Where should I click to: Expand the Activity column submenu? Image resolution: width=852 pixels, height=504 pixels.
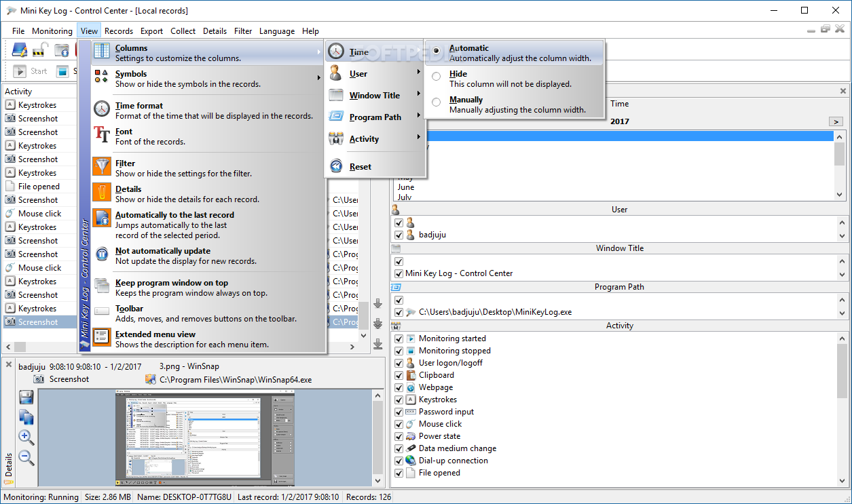point(375,138)
